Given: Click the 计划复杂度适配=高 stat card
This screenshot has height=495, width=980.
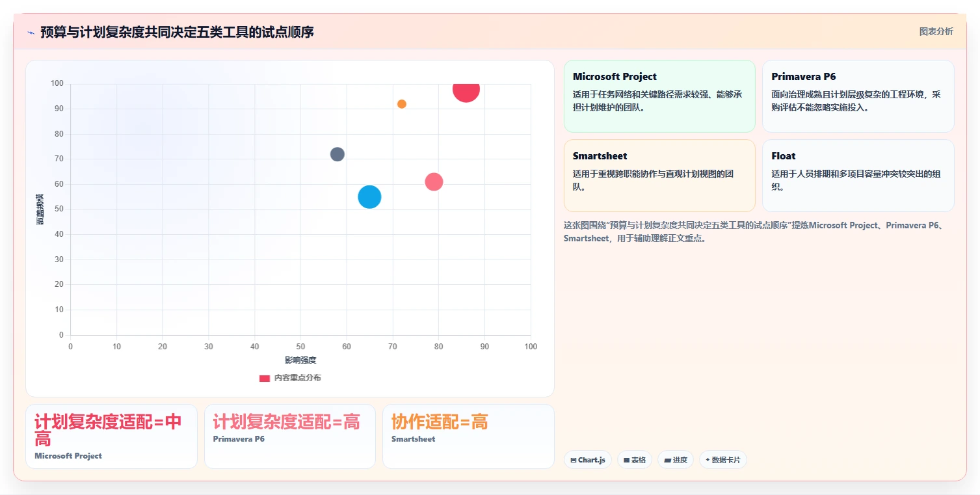Looking at the screenshot, I should tap(290, 436).
